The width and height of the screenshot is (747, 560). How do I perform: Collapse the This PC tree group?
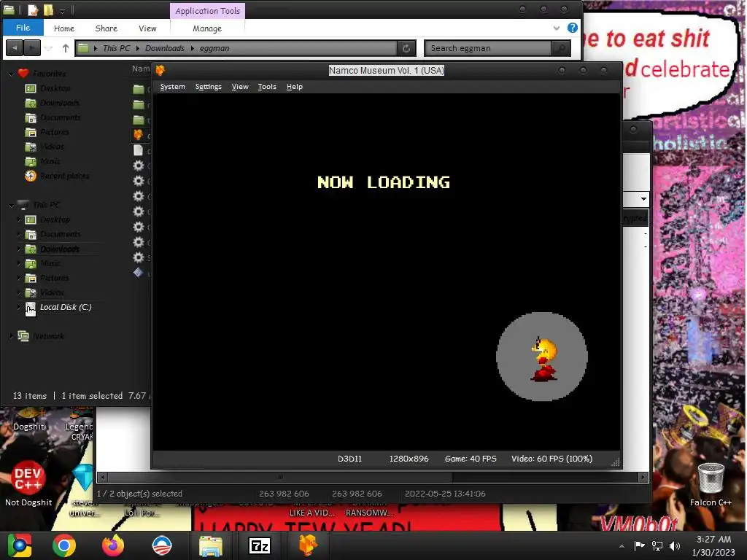click(12, 205)
